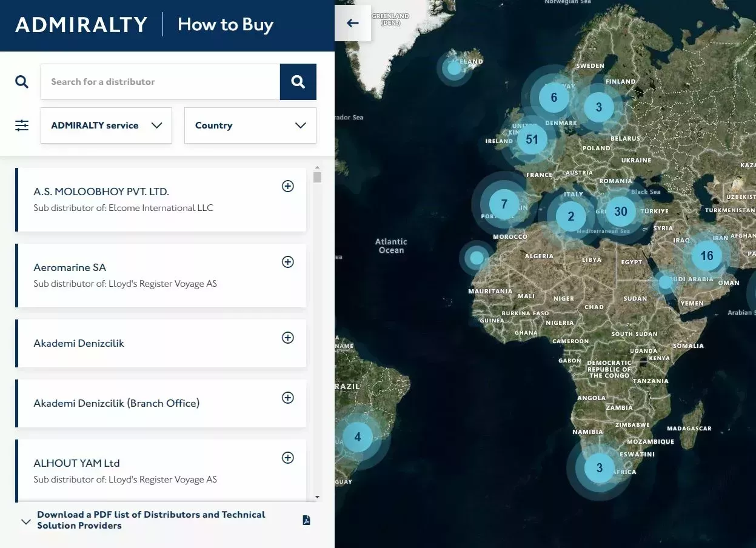
Task: Expand Akademi Denizcilik (Branch Office) plus icon
Action: (x=288, y=398)
